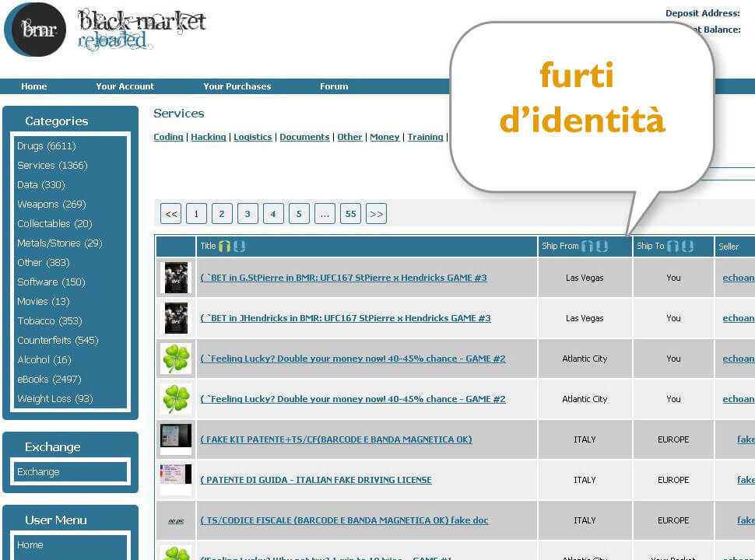Filter Services by Documents subcategory
The height and width of the screenshot is (560, 755).
click(304, 137)
